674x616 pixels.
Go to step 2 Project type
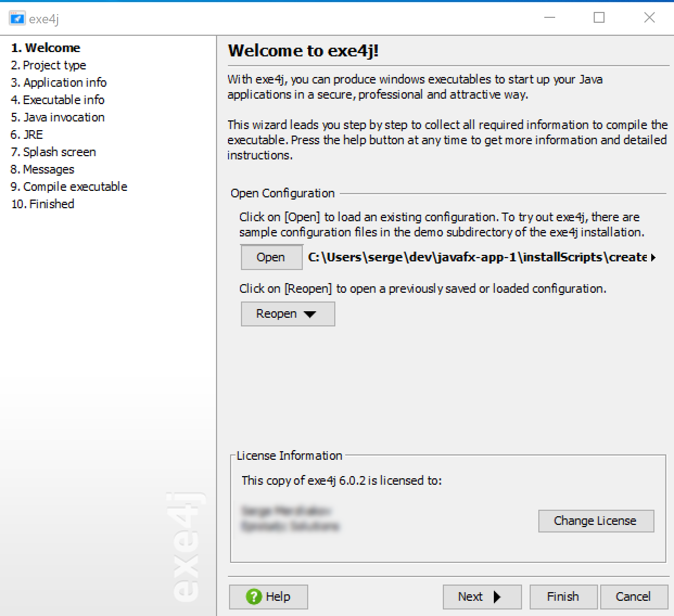(48, 65)
